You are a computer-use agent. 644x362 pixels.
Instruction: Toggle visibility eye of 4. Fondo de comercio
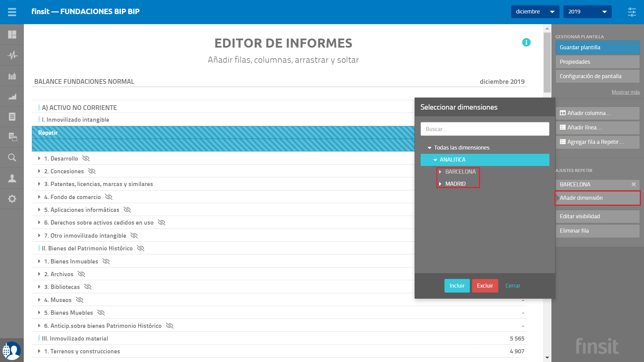[109, 197]
